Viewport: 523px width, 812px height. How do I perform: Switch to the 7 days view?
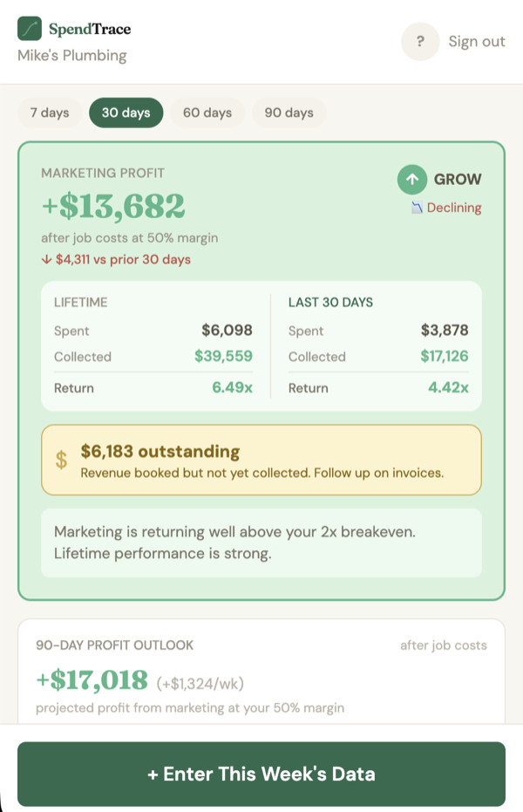click(49, 113)
